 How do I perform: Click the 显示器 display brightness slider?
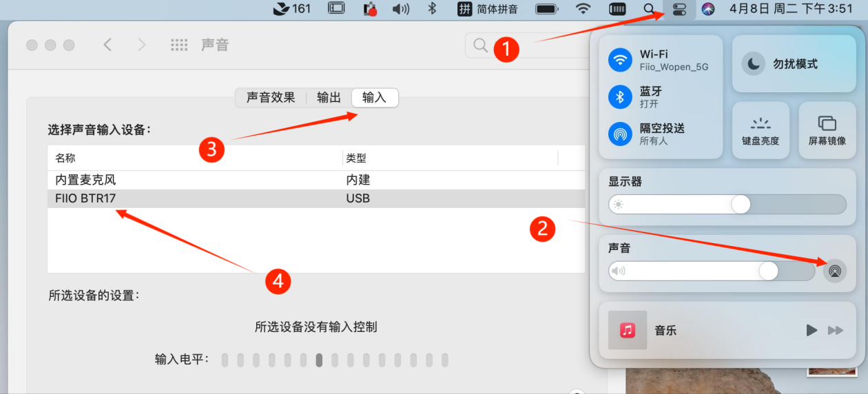tap(727, 204)
